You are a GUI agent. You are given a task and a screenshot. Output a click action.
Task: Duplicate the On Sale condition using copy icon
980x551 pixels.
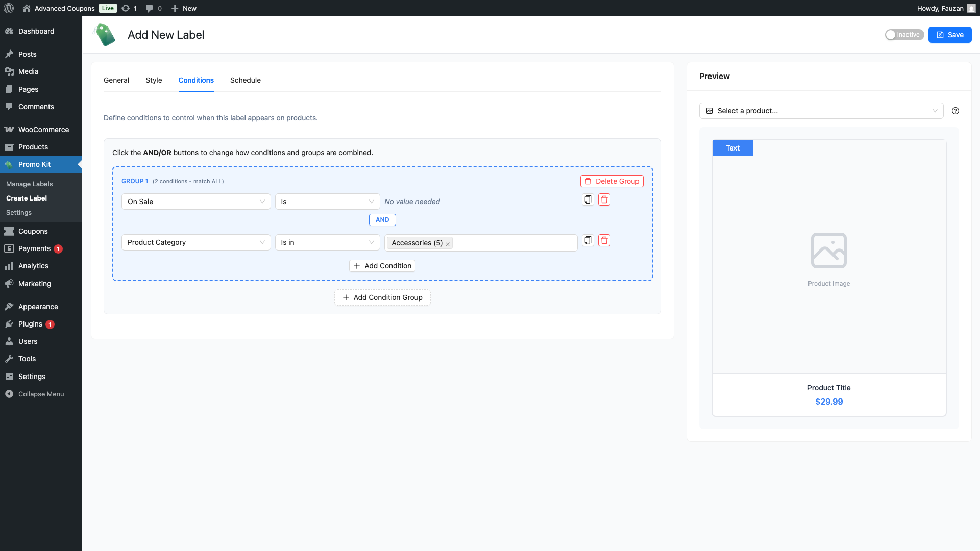click(x=587, y=199)
